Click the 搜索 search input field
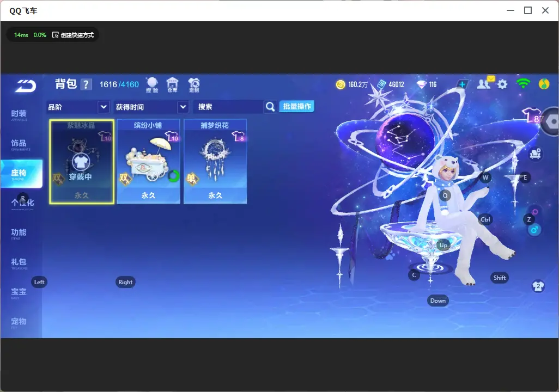Image resolution: width=559 pixels, height=392 pixels. click(228, 107)
